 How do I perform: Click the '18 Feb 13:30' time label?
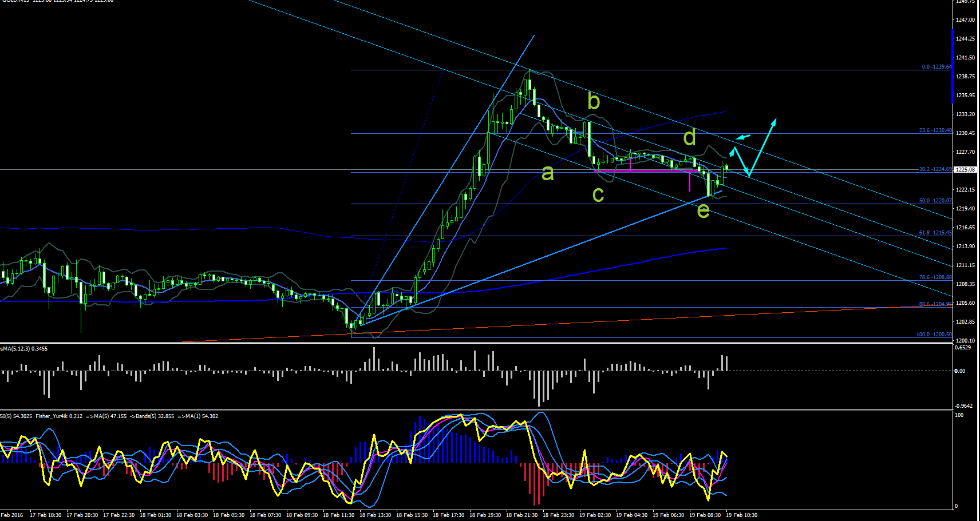(x=376, y=515)
